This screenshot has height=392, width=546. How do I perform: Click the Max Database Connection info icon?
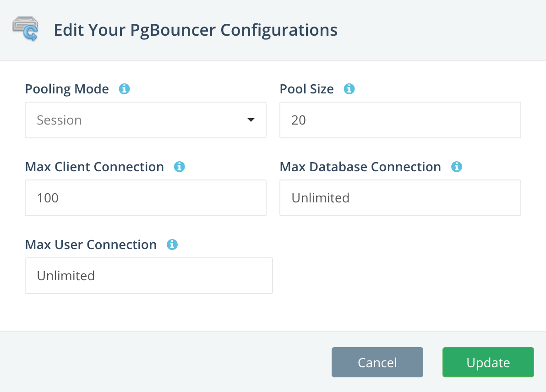457,167
